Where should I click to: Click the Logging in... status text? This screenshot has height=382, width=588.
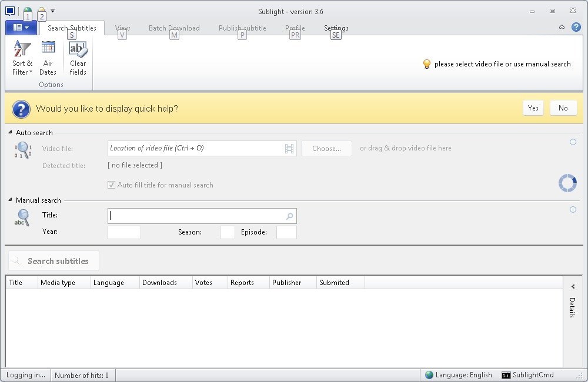pyautogui.click(x=25, y=375)
